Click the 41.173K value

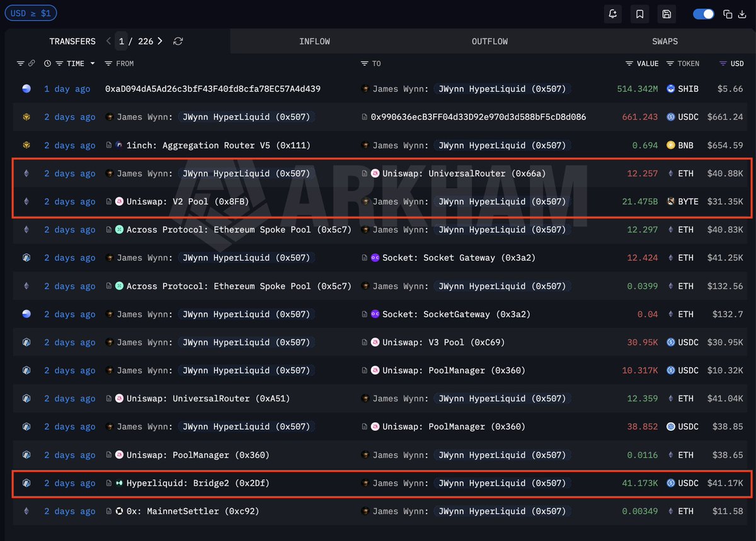click(x=640, y=483)
